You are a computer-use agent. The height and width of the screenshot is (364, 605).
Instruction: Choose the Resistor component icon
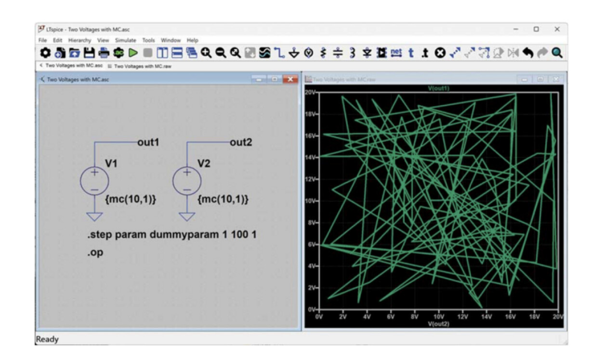click(x=323, y=53)
